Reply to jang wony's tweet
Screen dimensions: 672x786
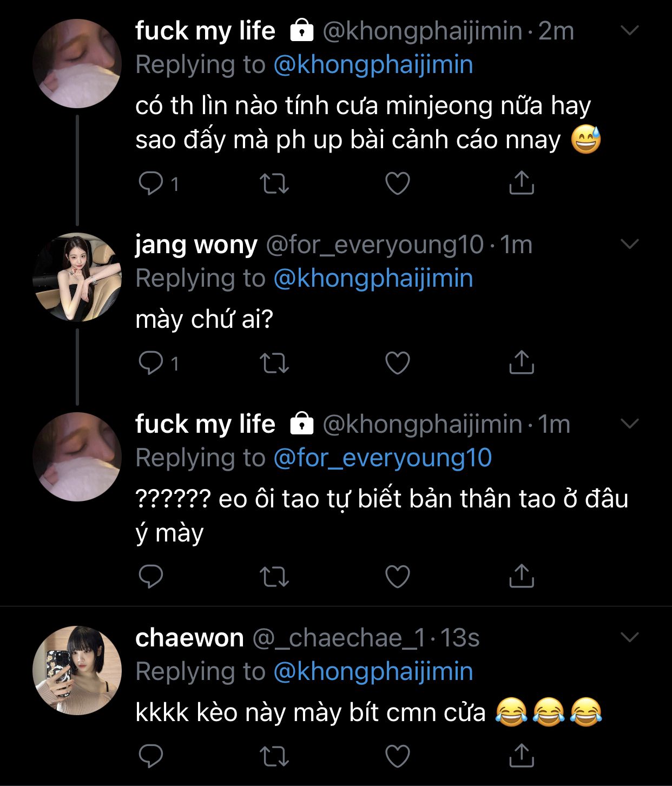coord(151,363)
